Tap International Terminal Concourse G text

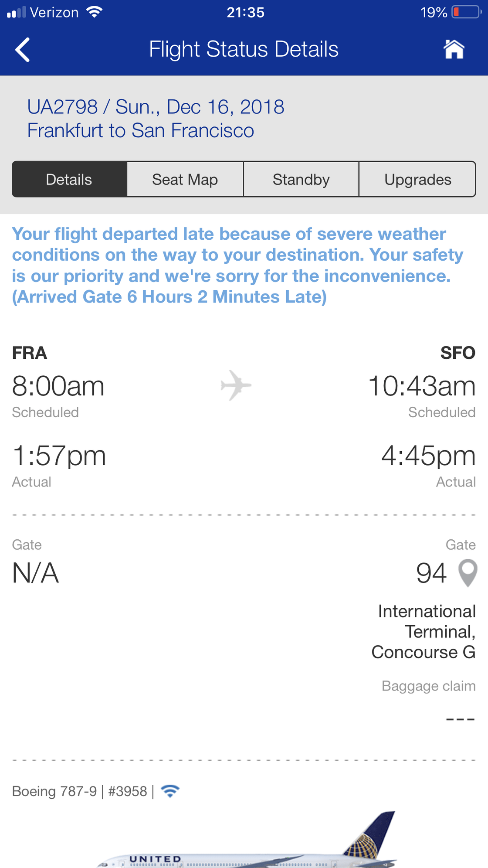[424, 632]
